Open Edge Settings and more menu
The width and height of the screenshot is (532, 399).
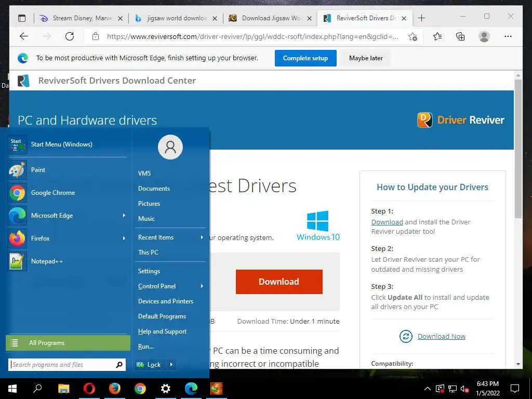pos(508,36)
